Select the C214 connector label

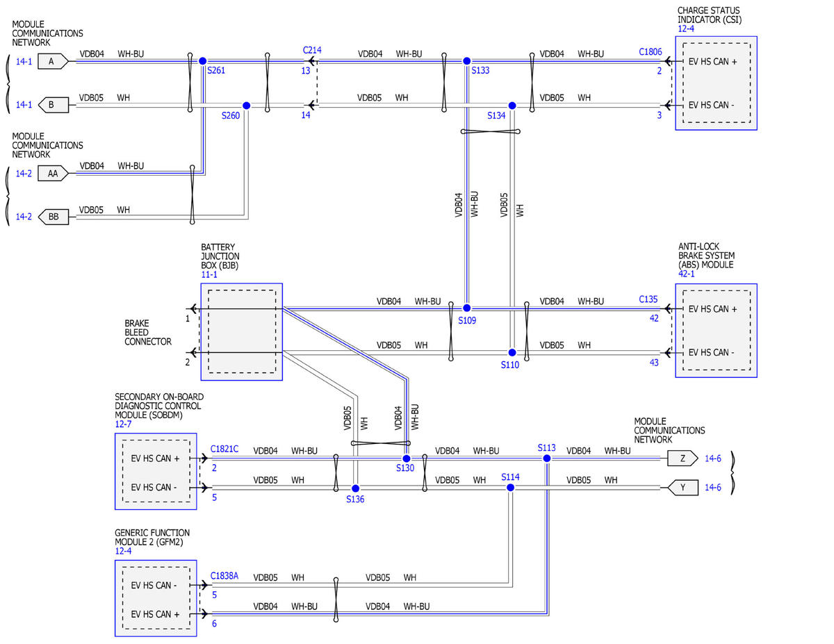pyautogui.click(x=312, y=51)
